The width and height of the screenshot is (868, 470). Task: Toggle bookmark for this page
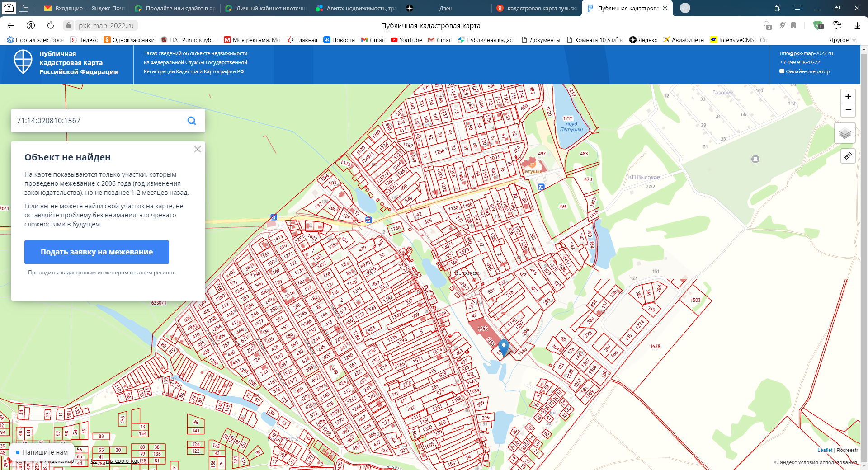793,25
